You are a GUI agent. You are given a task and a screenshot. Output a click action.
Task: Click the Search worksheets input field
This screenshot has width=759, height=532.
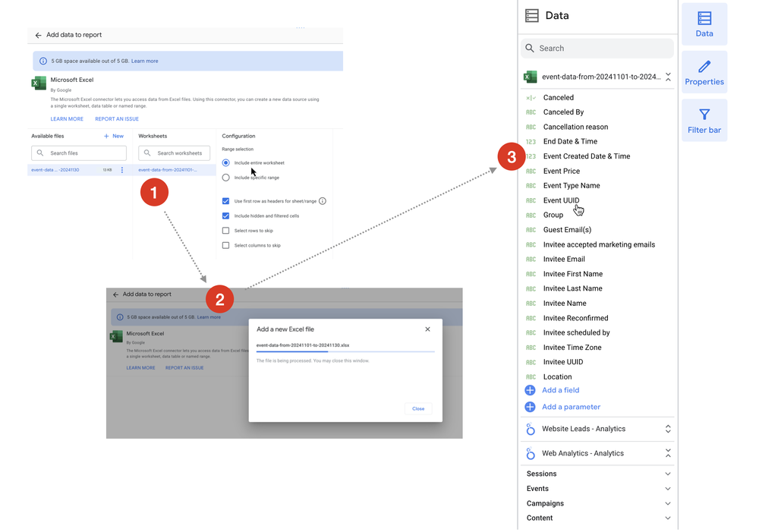(x=175, y=153)
